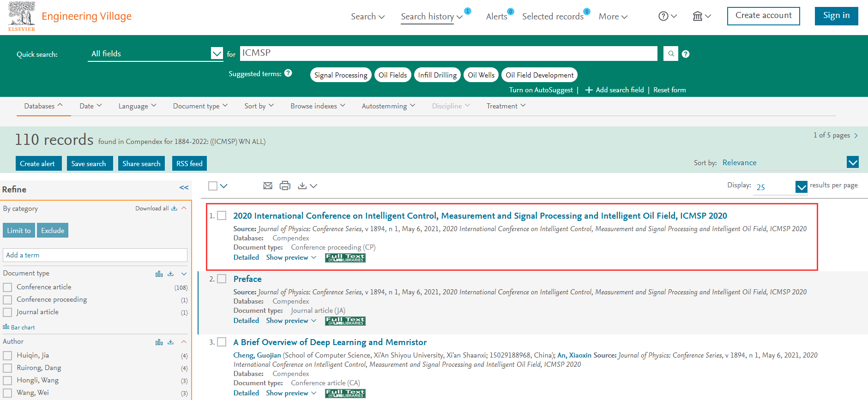Open the quick search help icon
868x400 pixels.
686,54
